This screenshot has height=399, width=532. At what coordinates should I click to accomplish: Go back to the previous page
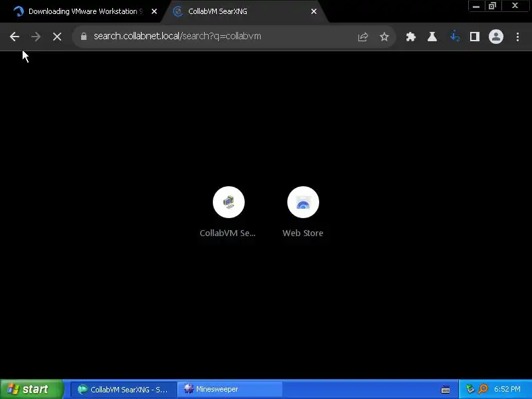[14, 37]
